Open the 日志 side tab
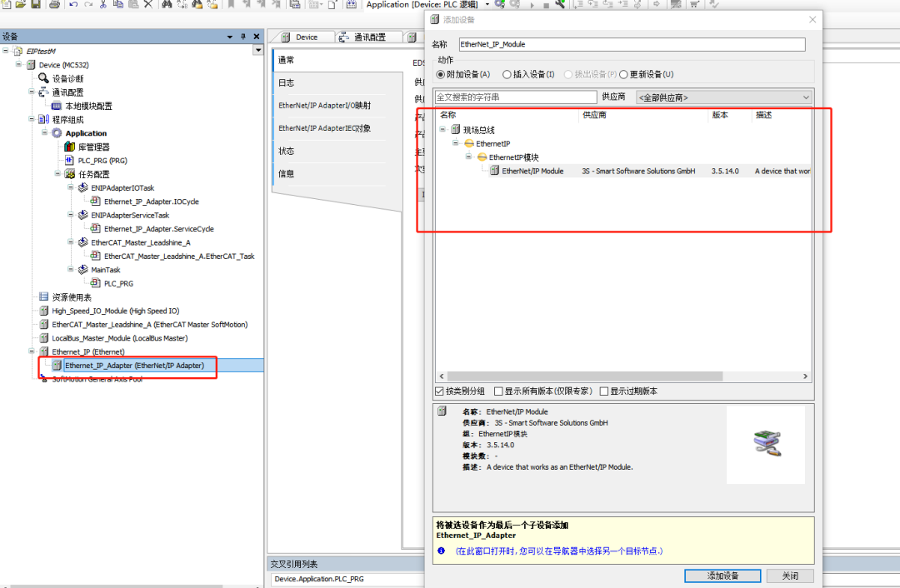This screenshot has width=900, height=588. [x=286, y=82]
